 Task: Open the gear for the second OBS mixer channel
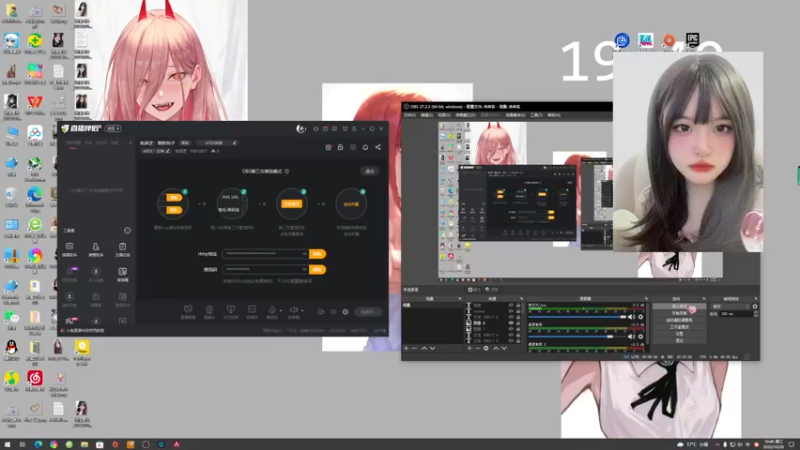click(641, 336)
